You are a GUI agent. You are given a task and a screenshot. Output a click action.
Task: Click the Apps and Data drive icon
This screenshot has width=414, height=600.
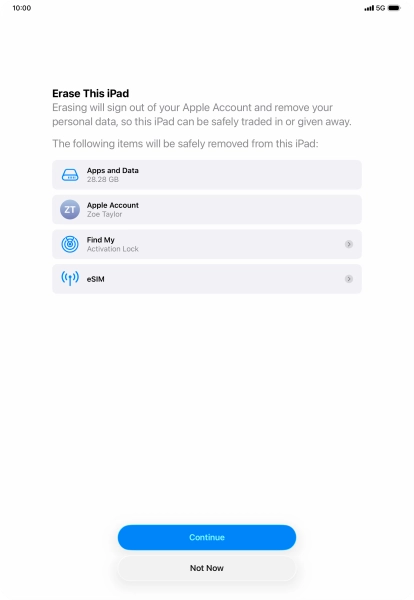70,175
